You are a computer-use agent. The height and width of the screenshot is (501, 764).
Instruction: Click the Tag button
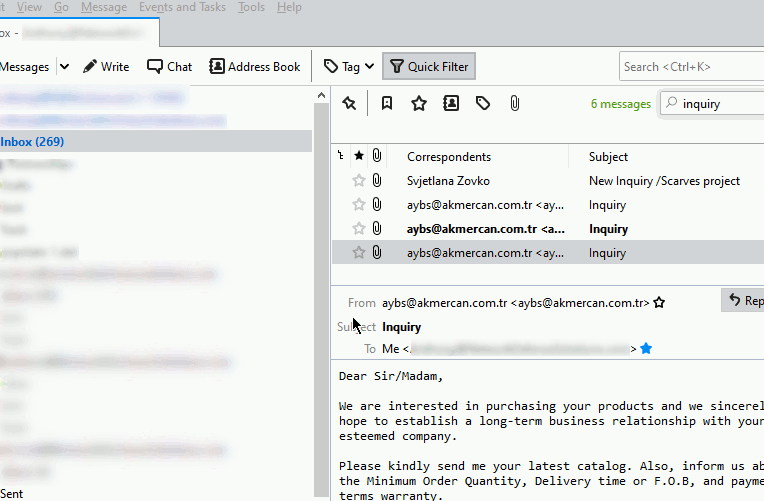pyautogui.click(x=342, y=67)
